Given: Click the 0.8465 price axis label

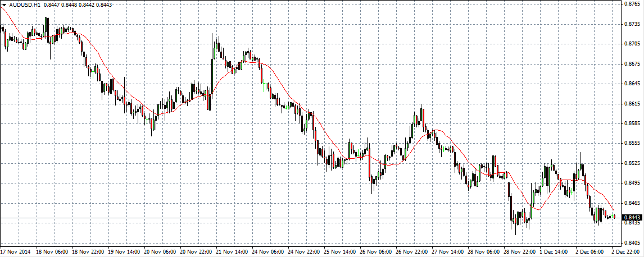Looking at the screenshot, I should (x=632, y=203).
